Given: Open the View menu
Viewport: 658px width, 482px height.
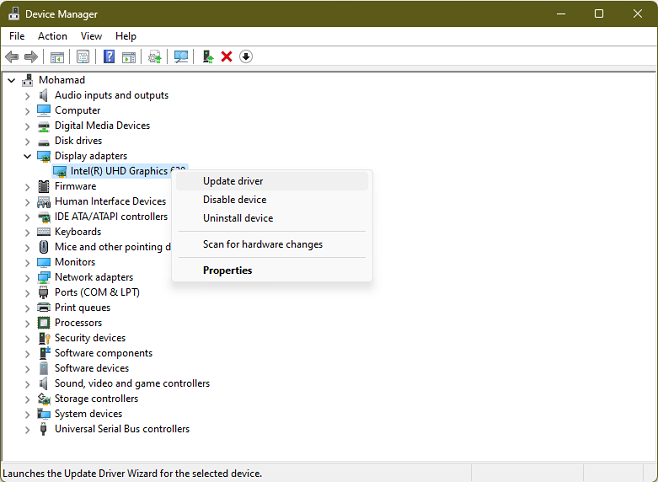Looking at the screenshot, I should point(91,36).
